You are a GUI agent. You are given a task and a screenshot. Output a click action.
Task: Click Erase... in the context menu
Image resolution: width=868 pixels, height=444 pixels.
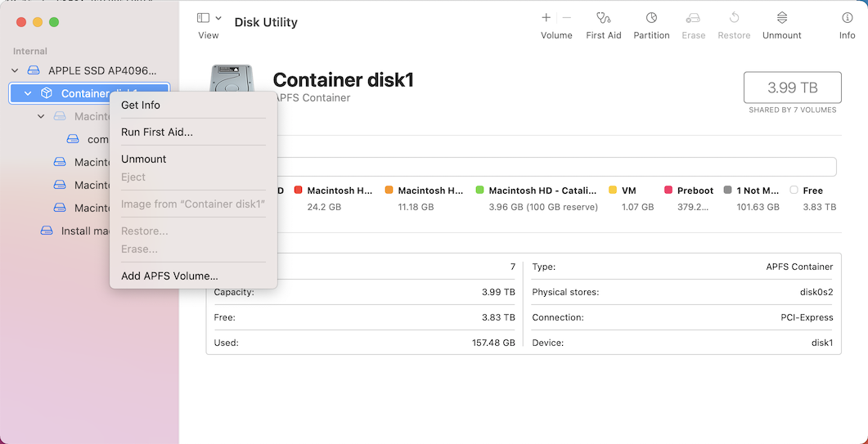point(140,249)
